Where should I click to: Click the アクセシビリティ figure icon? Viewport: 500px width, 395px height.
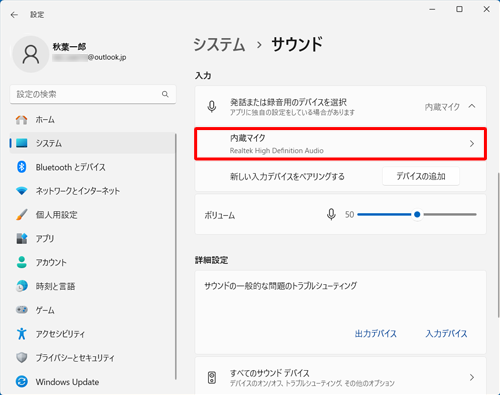tap(22, 334)
